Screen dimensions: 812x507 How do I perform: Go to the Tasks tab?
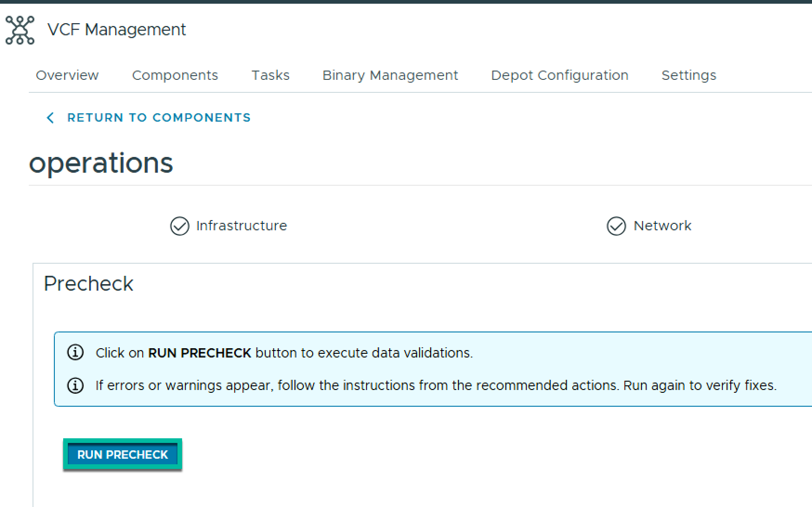pos(270,75)
